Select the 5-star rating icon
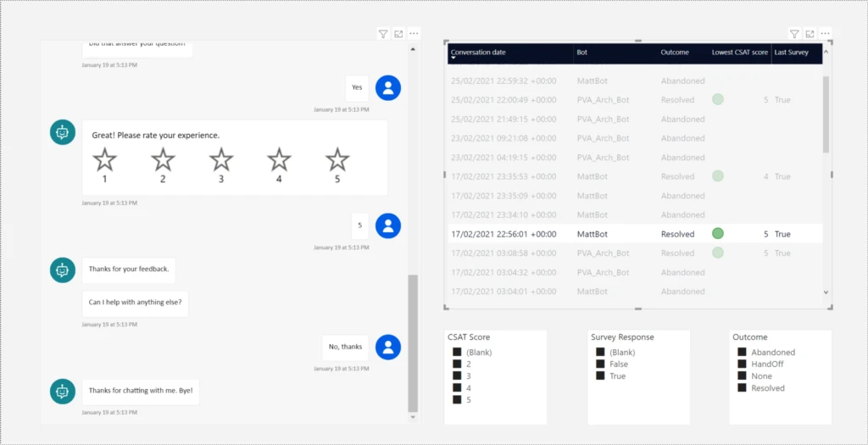 click(x=337, y=159)
